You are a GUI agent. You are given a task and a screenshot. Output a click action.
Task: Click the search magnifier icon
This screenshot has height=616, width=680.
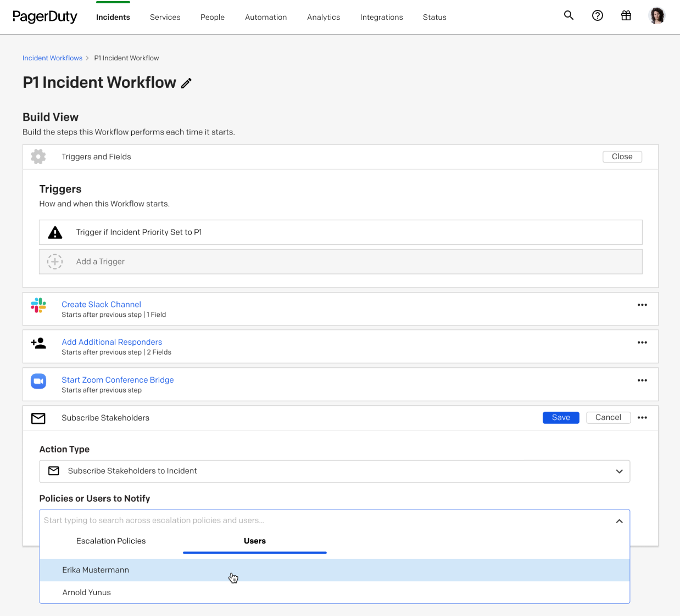click(x=568, y=16)
